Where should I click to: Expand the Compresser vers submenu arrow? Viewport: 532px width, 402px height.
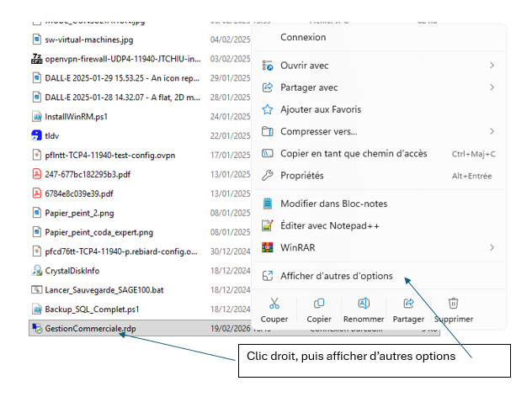pyautogui.click(x=492, y=131)
